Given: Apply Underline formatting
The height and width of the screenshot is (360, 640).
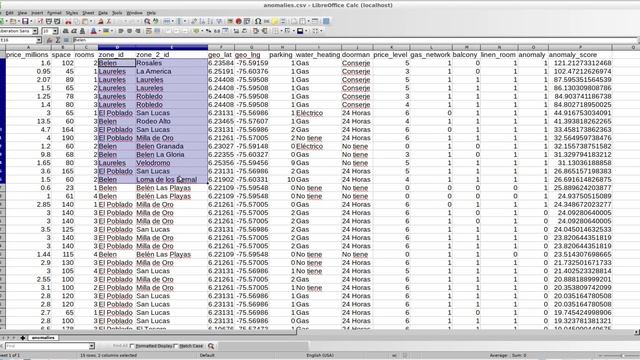Looking at the screenshot, I should pos(82,31).
